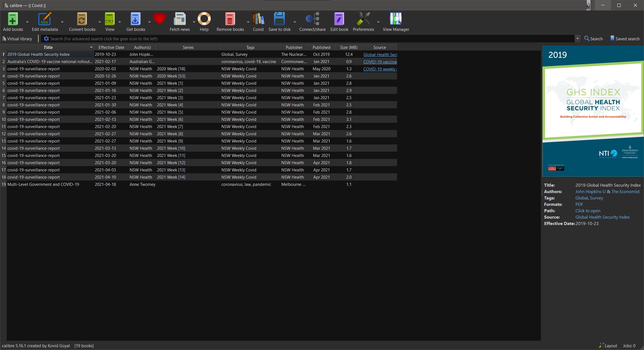Click the Remove books trash icon
644x350 pixels.
click(230, 19)
